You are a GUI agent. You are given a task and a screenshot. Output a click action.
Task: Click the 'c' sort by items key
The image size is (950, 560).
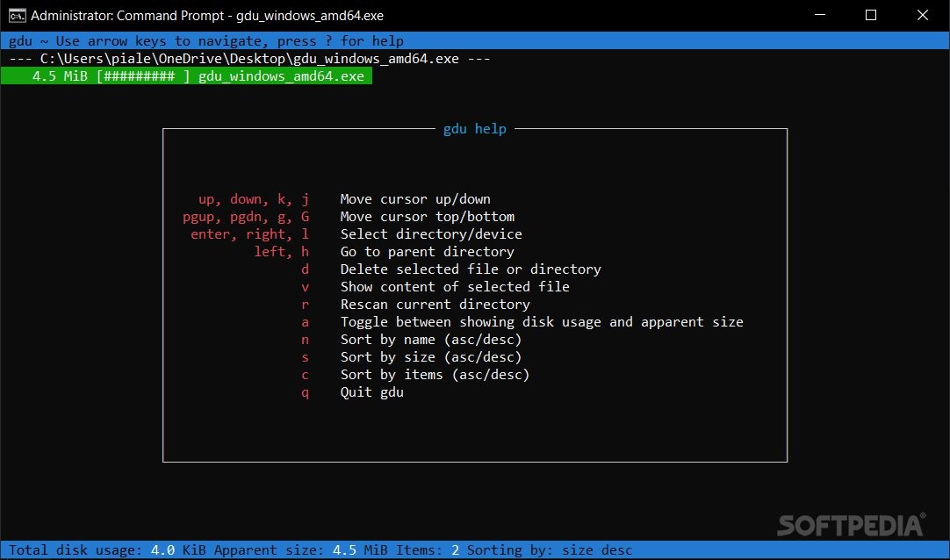point(306,375)
